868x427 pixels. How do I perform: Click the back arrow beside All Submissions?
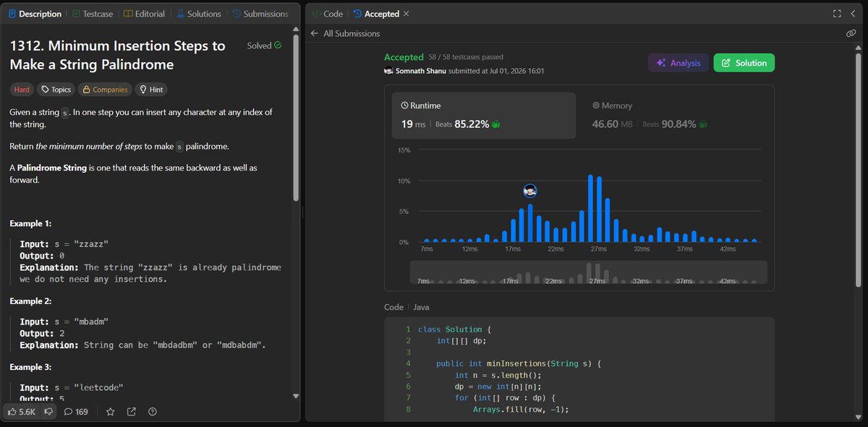pyautogui.click(x=314, y=33)
